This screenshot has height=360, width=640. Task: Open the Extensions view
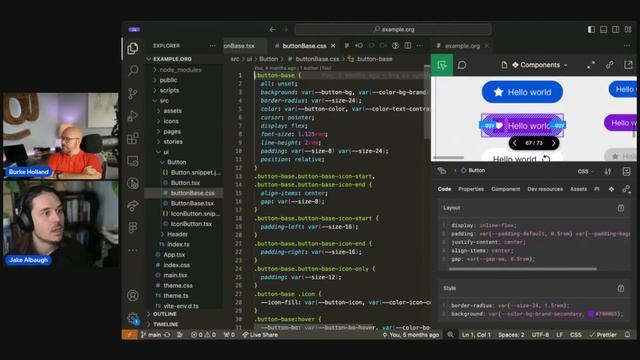pyautogui.click(x=133, y=138)
